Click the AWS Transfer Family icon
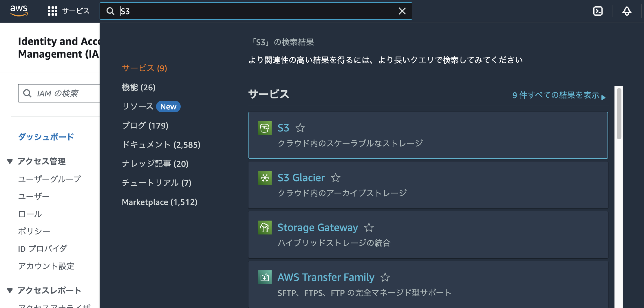The height and width of the screenshot is (308, 644). point(264,277)
